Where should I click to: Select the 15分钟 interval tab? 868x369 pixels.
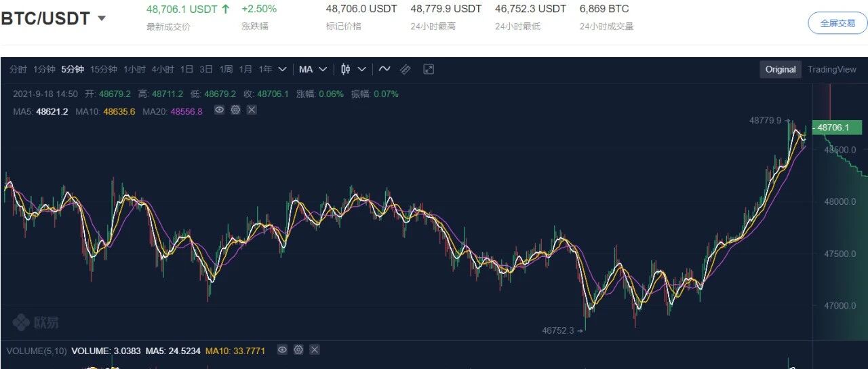(104, 69)
